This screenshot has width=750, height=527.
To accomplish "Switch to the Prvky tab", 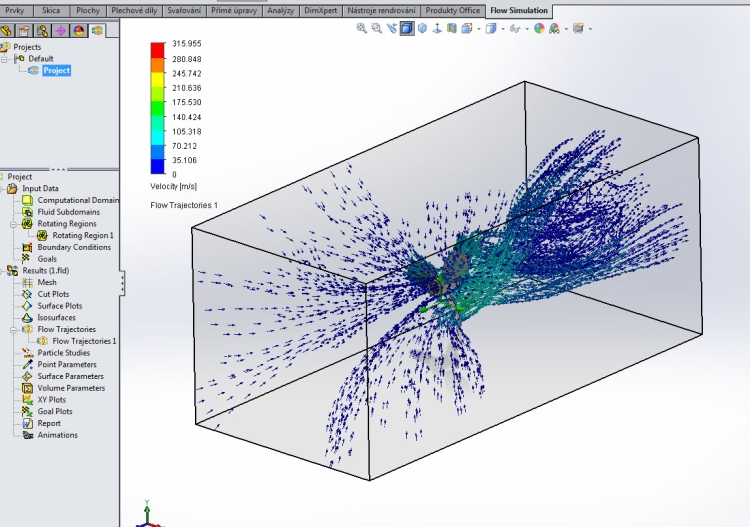I will click(15, 11).
